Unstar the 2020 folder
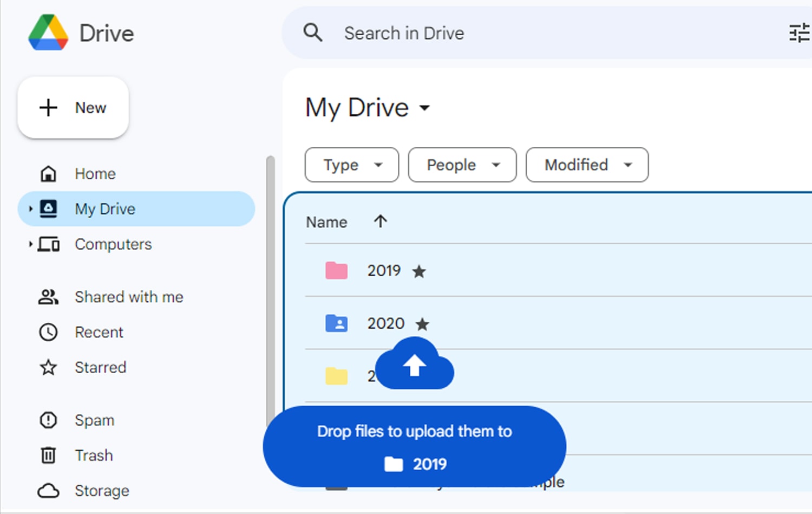Image resolution: width=812 pixels, height=514 pixels. pyautogui.click(x=423, y=324)
